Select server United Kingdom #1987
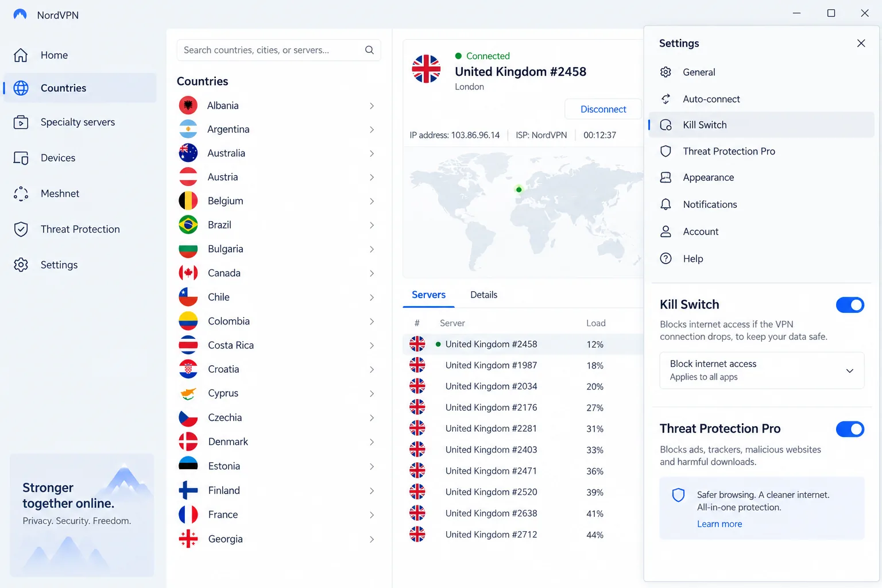The height and width of the screenshot is (588, 882). [523, 365]
